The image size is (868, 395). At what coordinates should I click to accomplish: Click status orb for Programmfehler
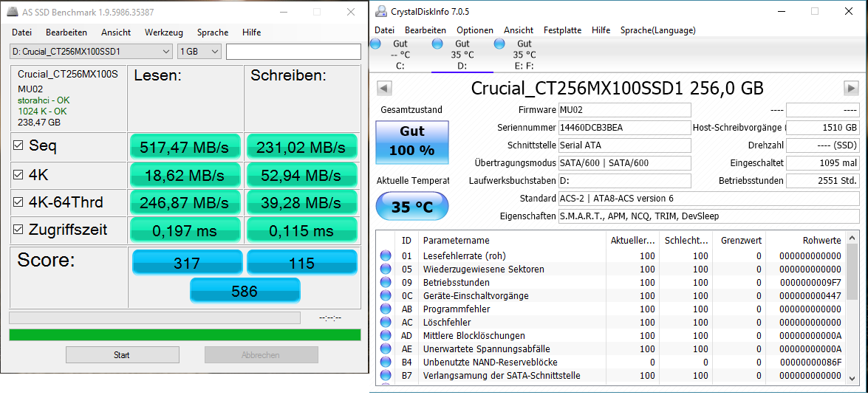tap(386, 309)
